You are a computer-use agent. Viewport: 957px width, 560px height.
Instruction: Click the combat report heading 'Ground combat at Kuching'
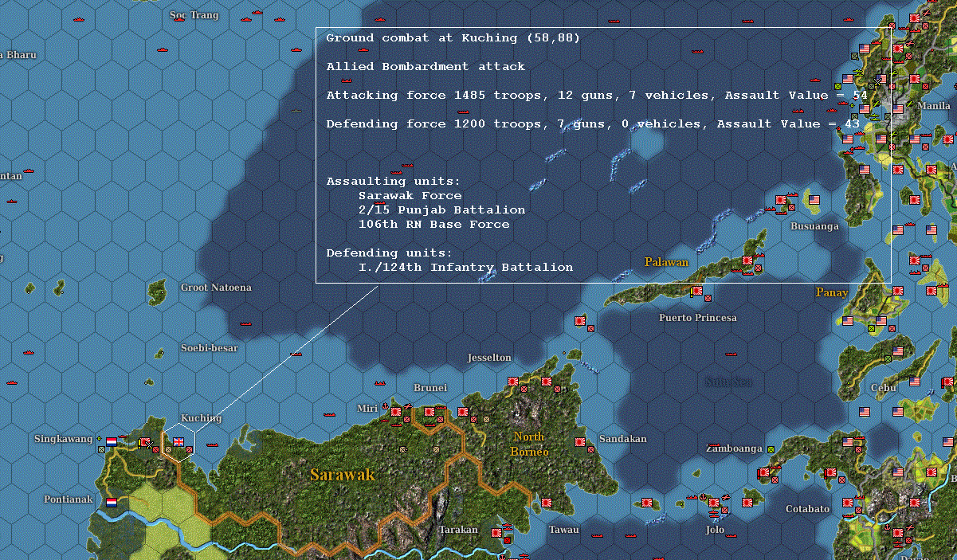coord(453,38)
